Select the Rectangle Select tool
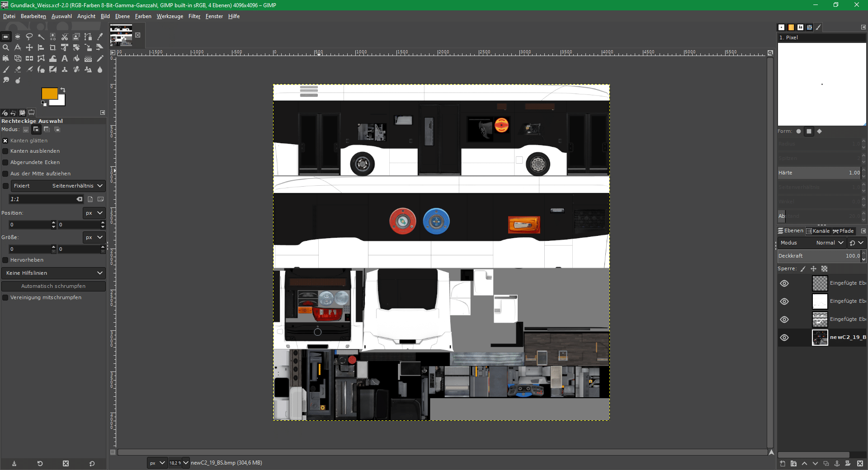The image size is (868, 470). point(6,37)
